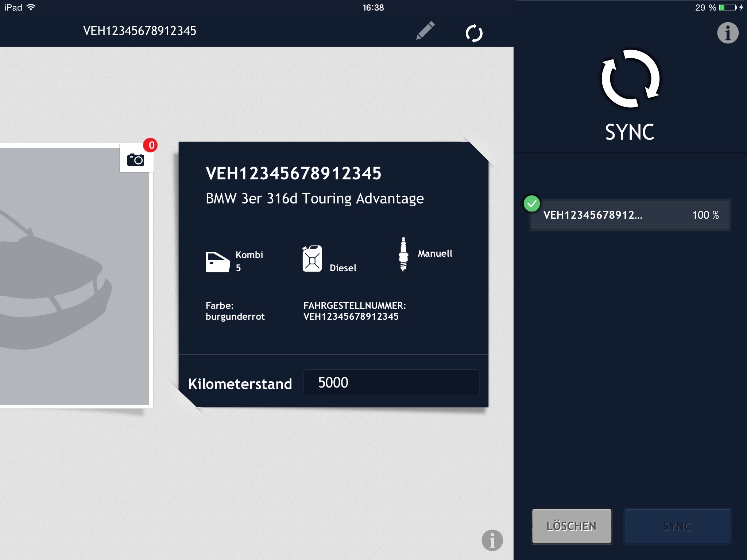The height and width of the screenshot is (560, 747).
Task: Select the VEH12345678912... sync list entry
Action: click(x=630, y=215)
